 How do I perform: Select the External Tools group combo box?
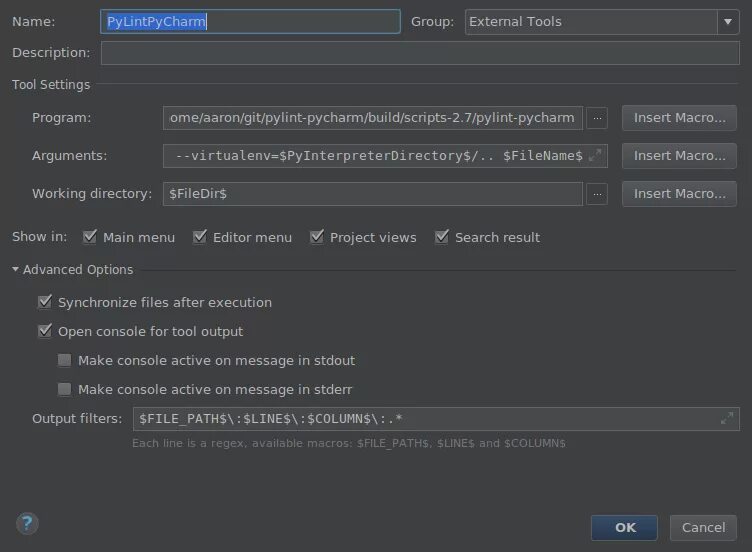click(602, 22)
